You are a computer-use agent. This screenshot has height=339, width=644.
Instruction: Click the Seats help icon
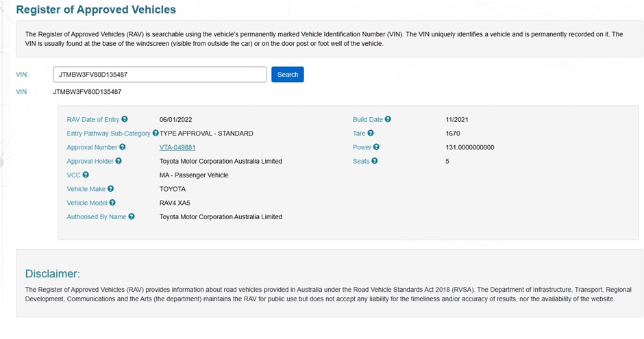[375, 161]
